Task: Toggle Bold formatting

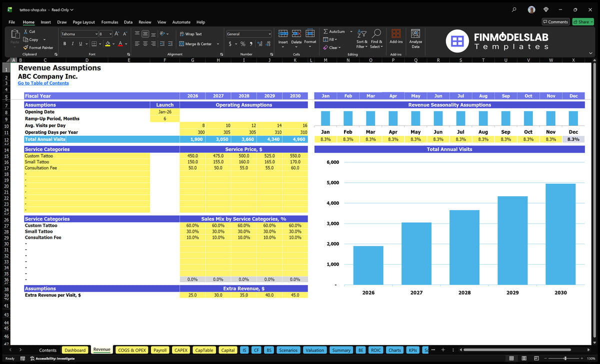Action: point(65,44)
